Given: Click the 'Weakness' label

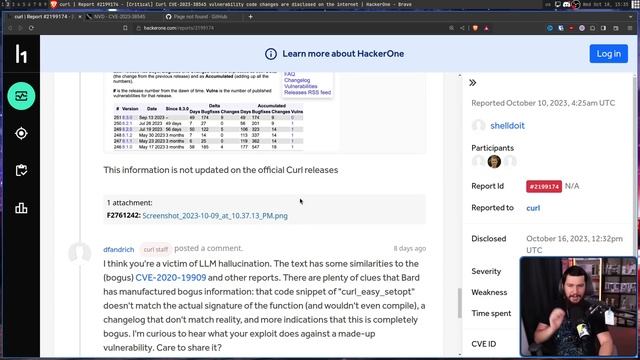Looking at the screenshot, I should click(489, 293).
